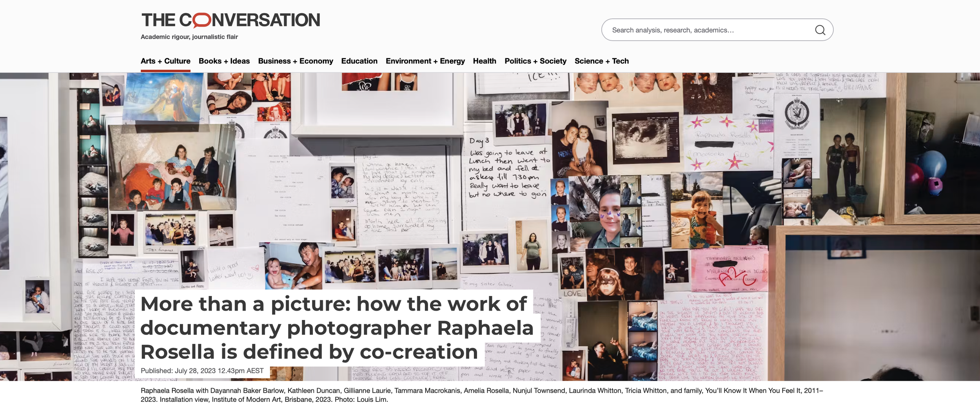Open The Conversation homepage logo
The height and width of the screenshot is (412, 980).
click(230, 20)
